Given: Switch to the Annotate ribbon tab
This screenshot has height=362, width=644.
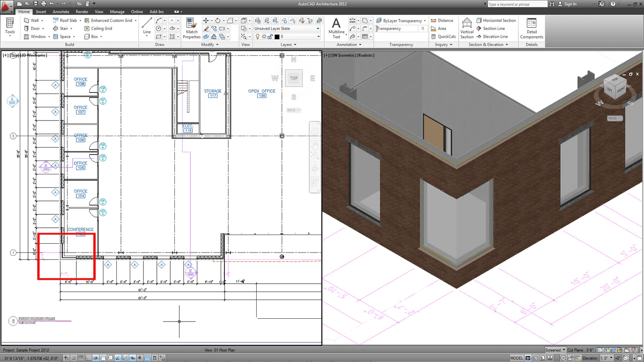Looking at the screenshot, I should 61,11.
